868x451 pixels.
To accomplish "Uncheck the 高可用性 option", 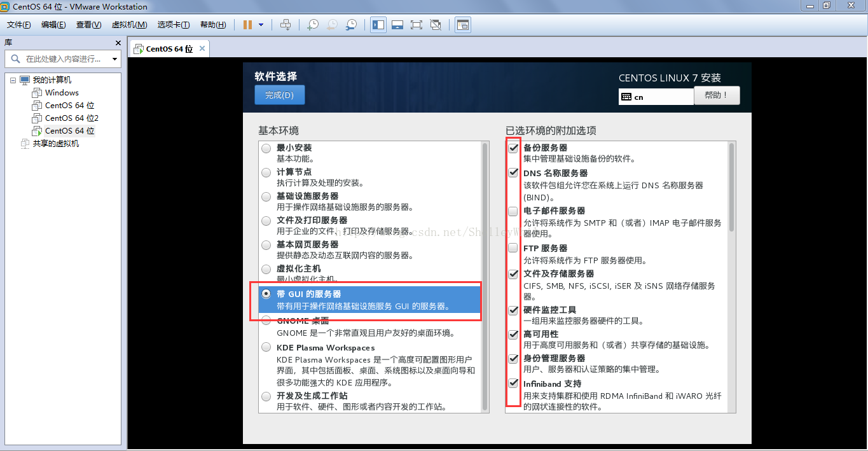I will point(513,334).
